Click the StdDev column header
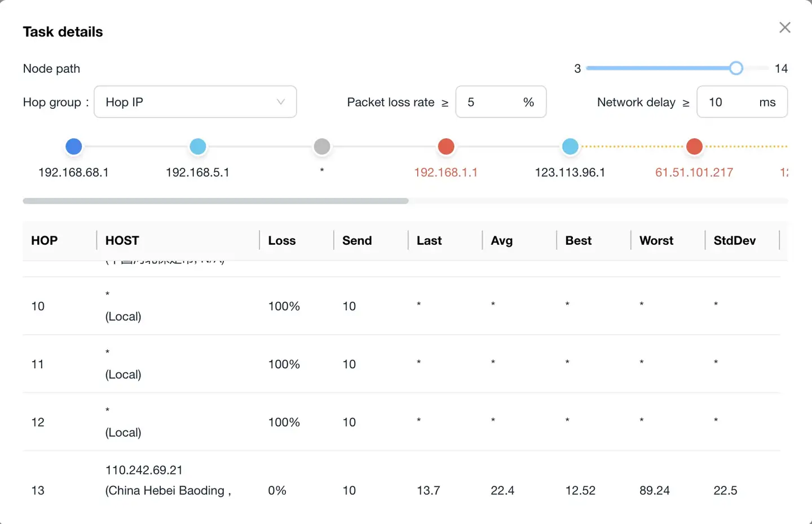Viewport: 812px width, 524px height. click(x=734, y=241)
